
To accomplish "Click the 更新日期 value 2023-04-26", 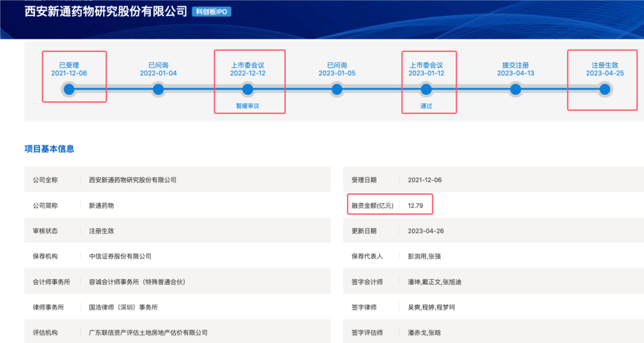I will [x=426, y=231].
